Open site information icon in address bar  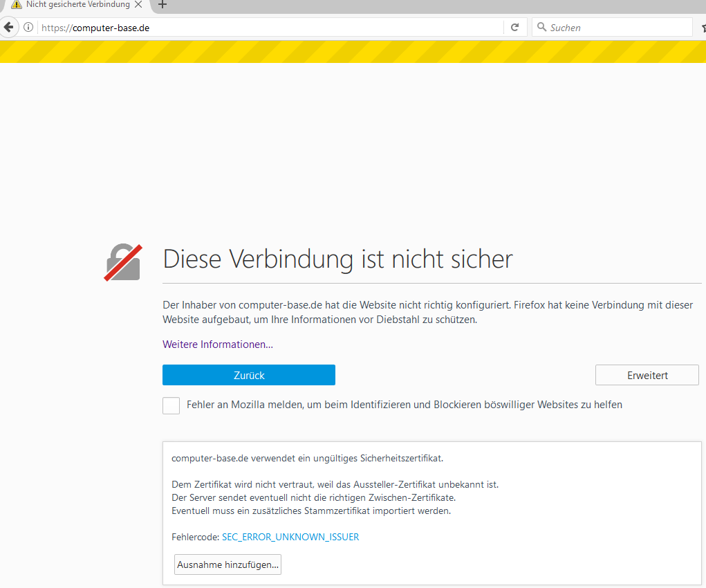coord(28,28)
